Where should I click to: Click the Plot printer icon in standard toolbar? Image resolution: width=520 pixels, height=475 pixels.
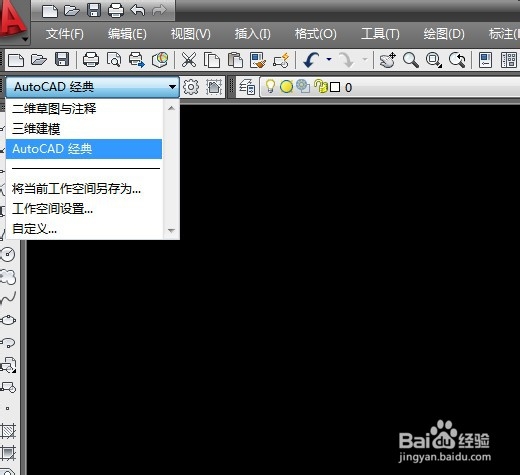point(91,60)
